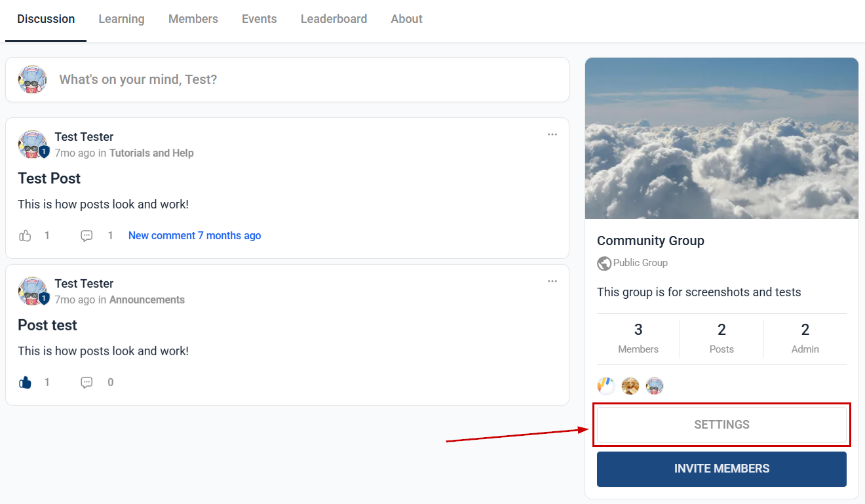The width and height of the screenshot is (865, 504).
Task: Click the Public Group globe icon
Action: (604, 263)
